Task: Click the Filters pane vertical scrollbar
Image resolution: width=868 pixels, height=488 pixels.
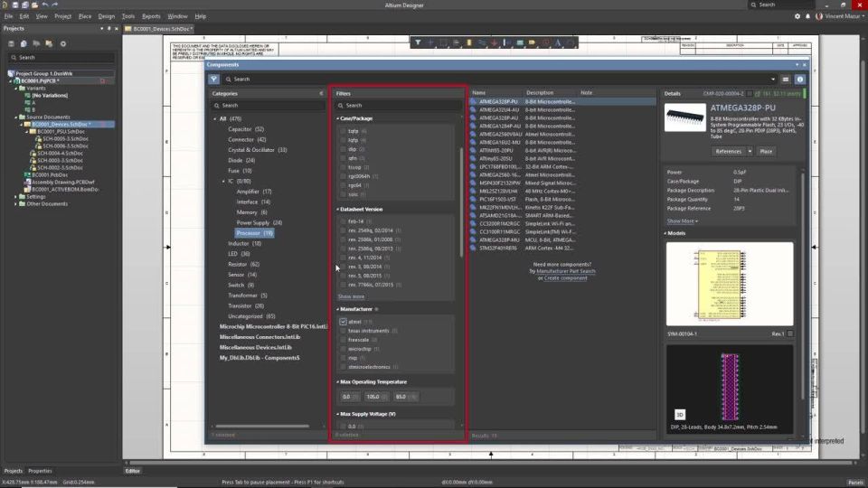Action: tap(462, 202)
